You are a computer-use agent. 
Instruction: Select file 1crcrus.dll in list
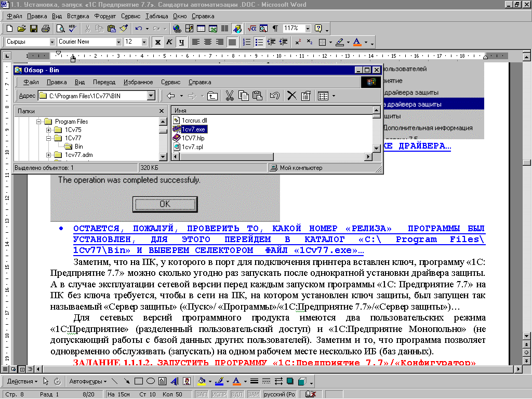(x=194, y=121)
